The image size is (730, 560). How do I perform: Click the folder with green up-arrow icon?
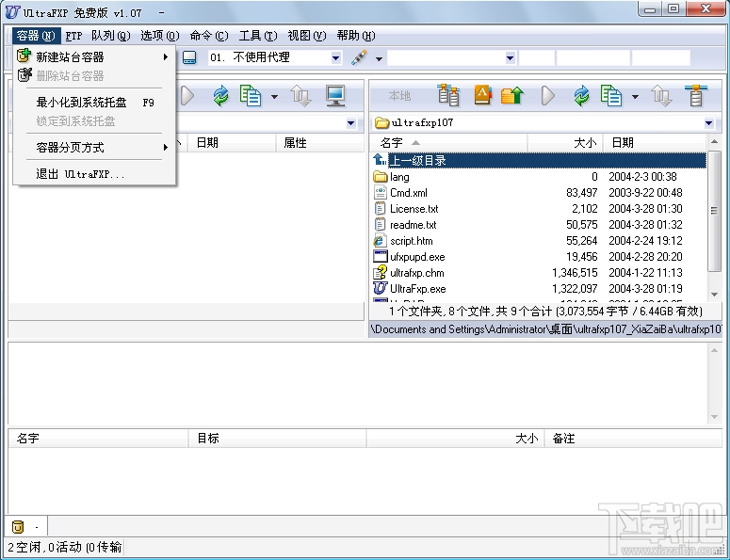point(512,96)
